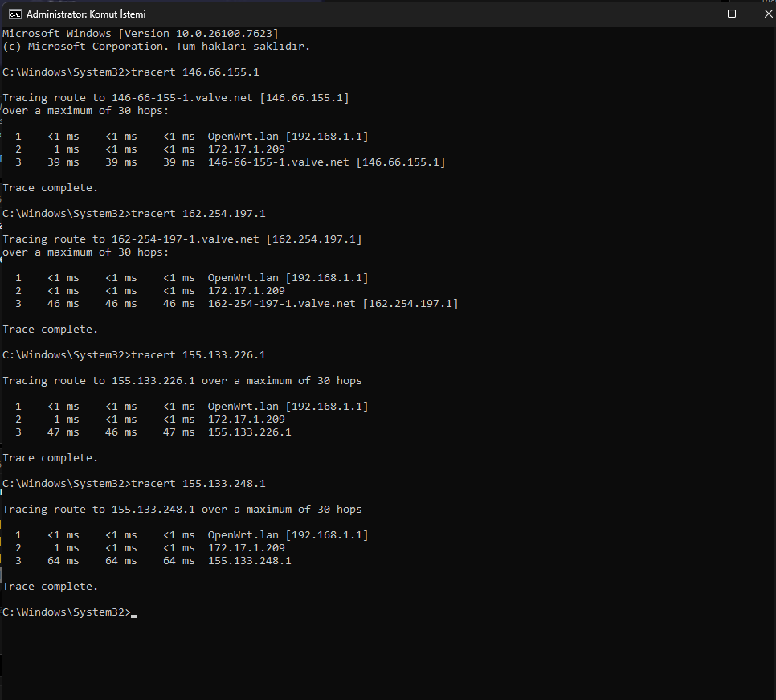Click 'Tracing route to 155.133.248.1' line

pos(182,510)
